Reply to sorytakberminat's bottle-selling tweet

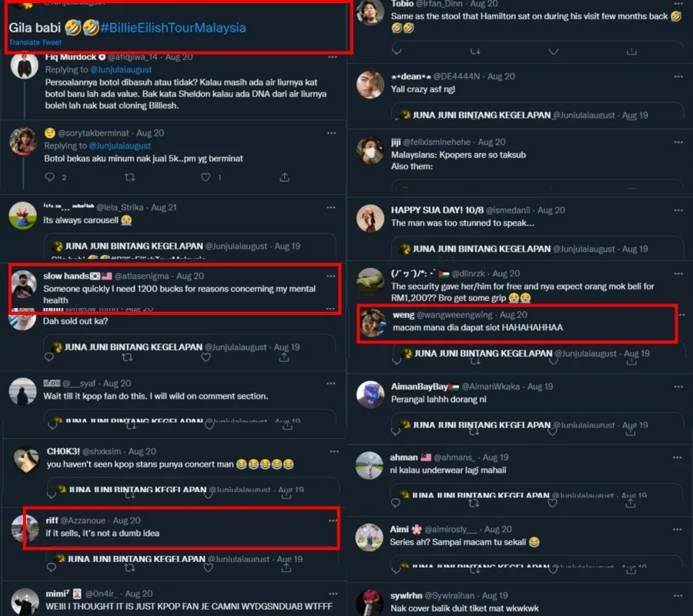49,177
